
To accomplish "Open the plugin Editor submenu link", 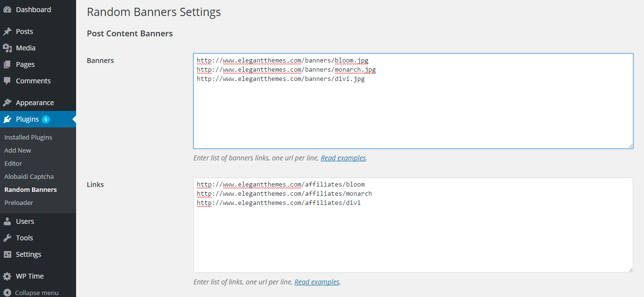I will [13, 163].
